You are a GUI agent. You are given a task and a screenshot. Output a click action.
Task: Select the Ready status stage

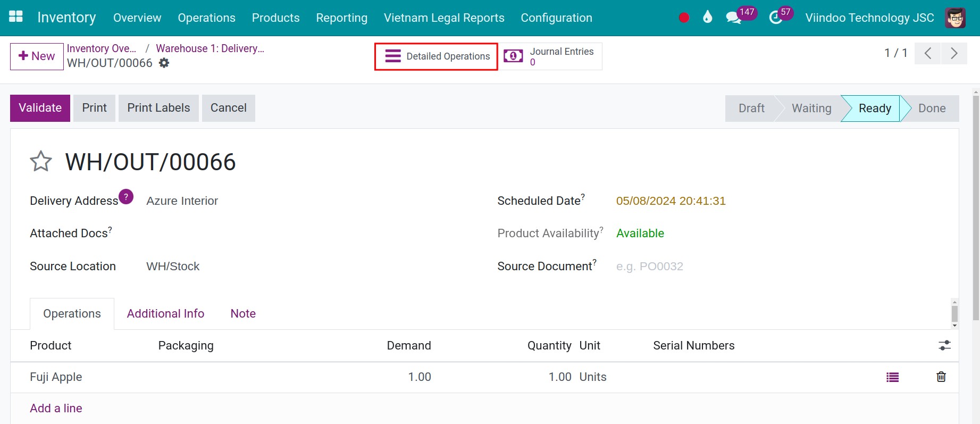[875, 109]
